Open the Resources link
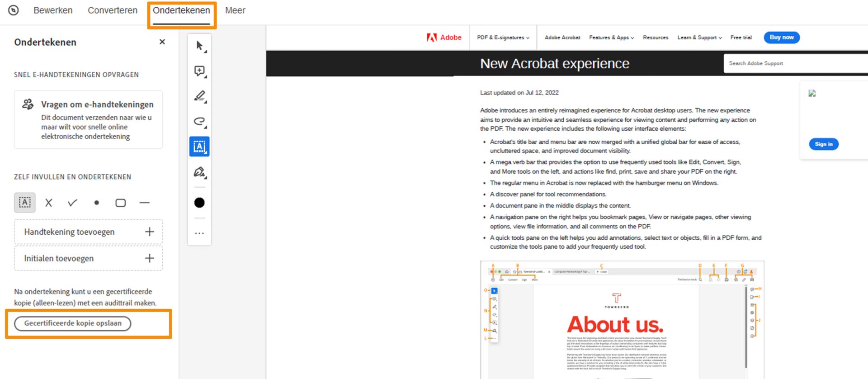 pyautogui.click(x=656, y=38)
